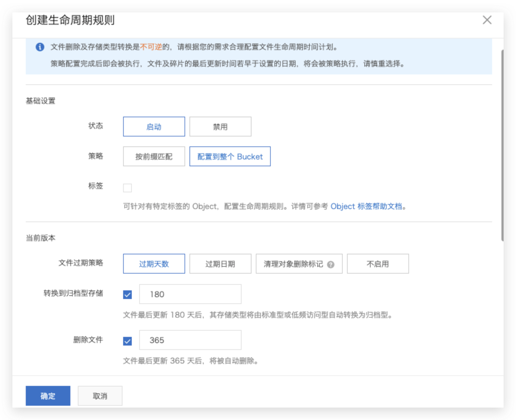Viewport: 516px width, 420px height.
Task: Uncheck the 转换到归档型存储 checkbox
Action: pyautogui.click(x=127, y=294)
